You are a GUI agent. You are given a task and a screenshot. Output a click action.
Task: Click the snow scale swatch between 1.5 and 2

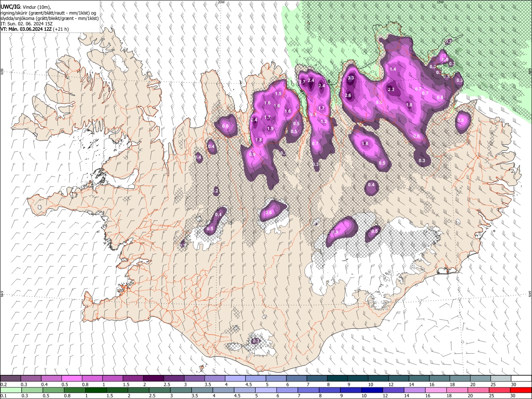pos(133,378)
